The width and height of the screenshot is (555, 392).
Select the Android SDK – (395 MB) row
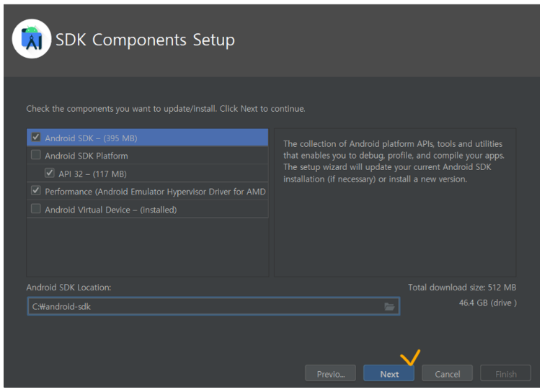pyautogui.click(x=148, y=138)
